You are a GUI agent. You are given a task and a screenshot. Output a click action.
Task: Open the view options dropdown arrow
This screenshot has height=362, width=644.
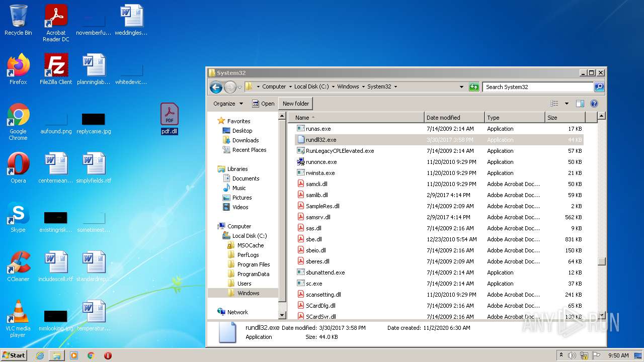click(x=567, y=104)
